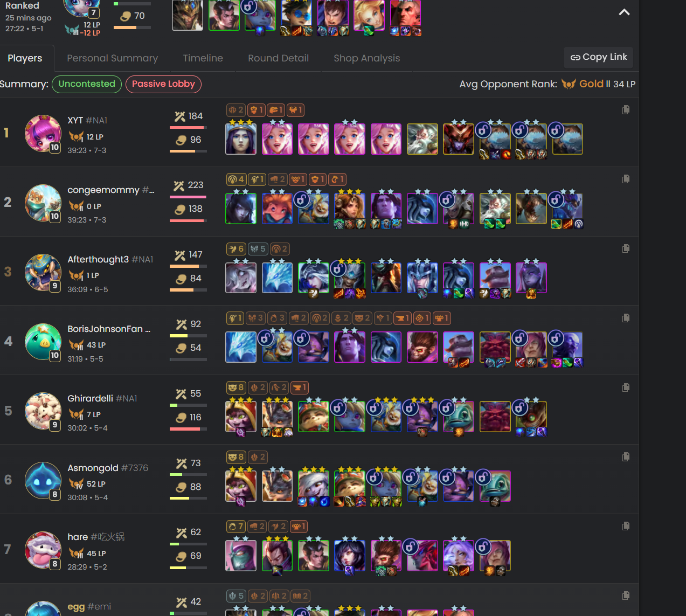
Task: Open Asmongold #7376 player profile
Action: (108, 468)
